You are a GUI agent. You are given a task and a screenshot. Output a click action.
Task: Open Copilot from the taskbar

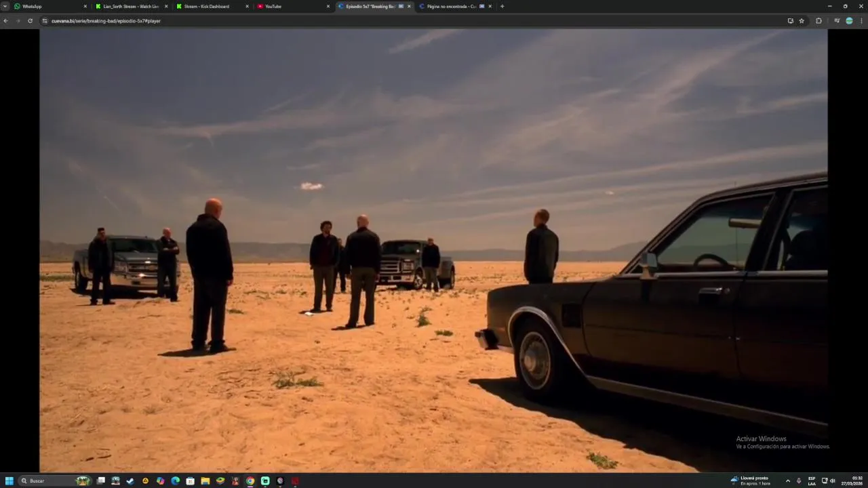click(160, 481)
